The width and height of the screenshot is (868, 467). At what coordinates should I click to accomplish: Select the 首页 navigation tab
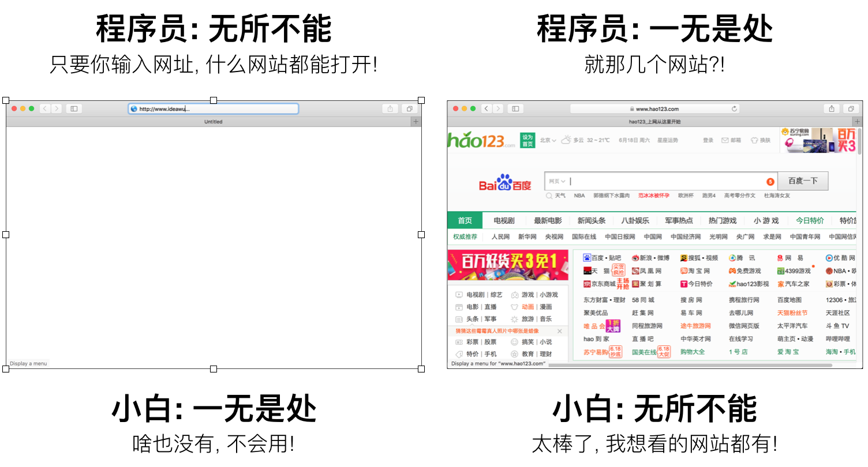point(465,221)
